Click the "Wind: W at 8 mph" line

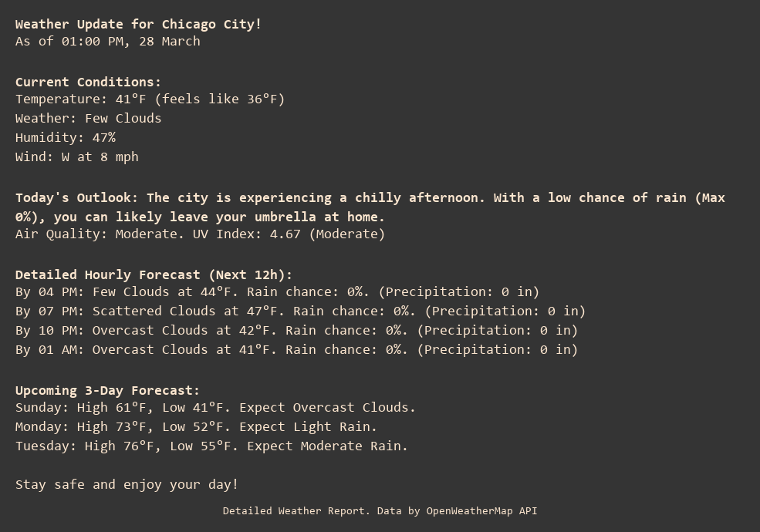(x=77, y=157)
